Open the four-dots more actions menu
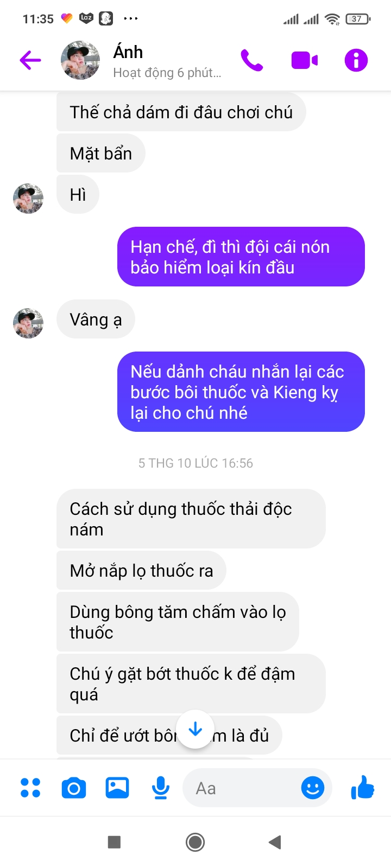 pyautogui.click(x=30, y=788)
